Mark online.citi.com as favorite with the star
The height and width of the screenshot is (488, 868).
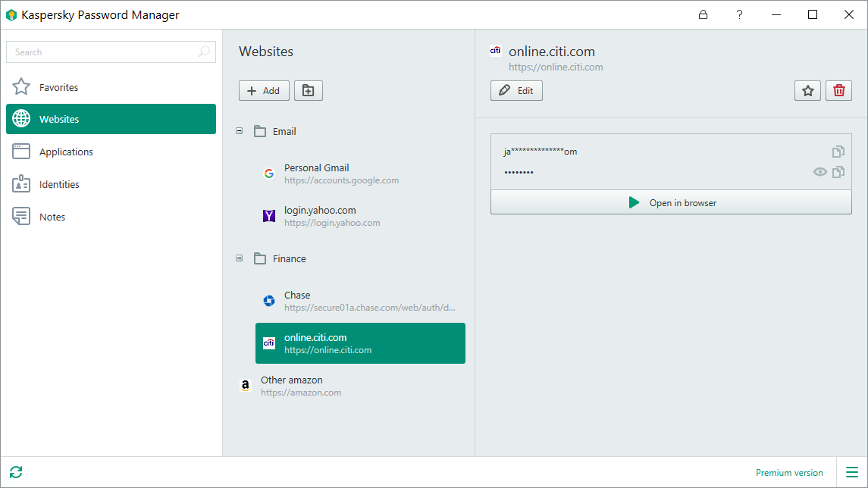coord(807,91)
